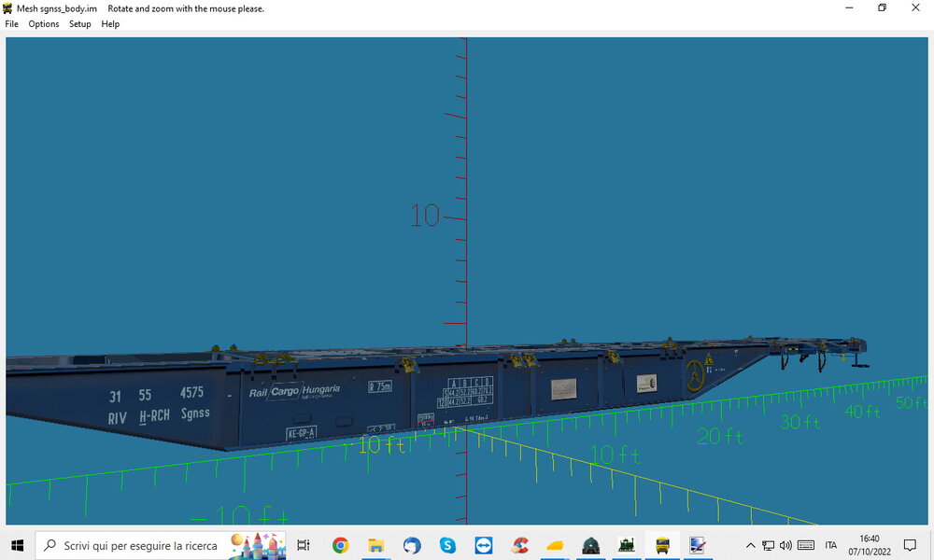Open the touch keyboard tray icon

click(x=806, y=545)
